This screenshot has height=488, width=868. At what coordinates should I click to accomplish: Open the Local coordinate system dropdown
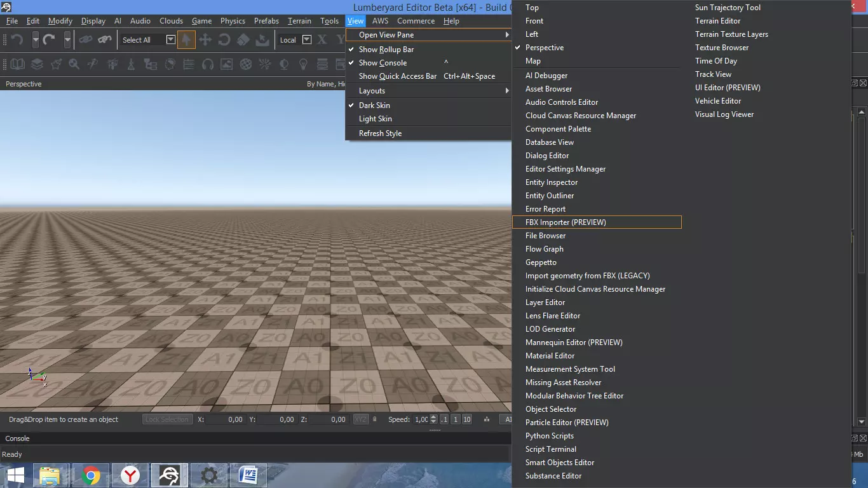307,39
